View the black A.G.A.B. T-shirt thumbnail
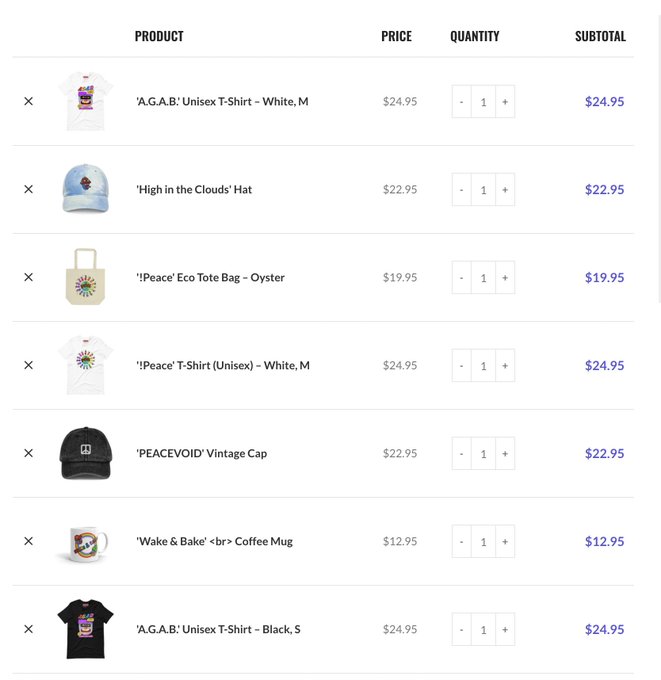The width and height of the screenshot is (661, 680). [85, 629]
